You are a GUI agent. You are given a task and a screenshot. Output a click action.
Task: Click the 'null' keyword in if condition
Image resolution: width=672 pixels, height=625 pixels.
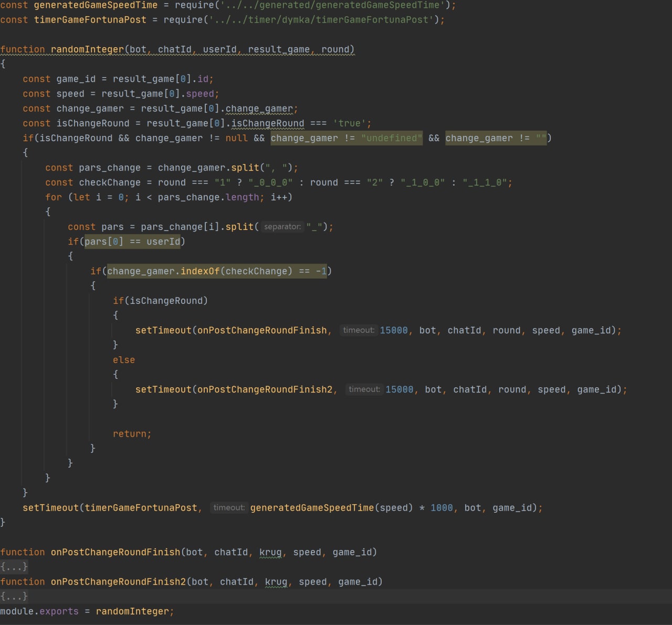(x=237, y=138)
